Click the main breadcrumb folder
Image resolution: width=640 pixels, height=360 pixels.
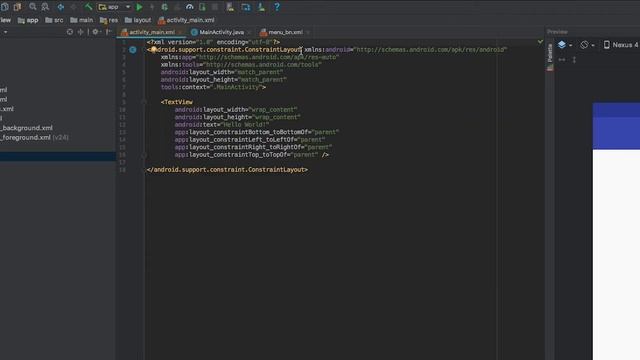[x=82, y=20]
